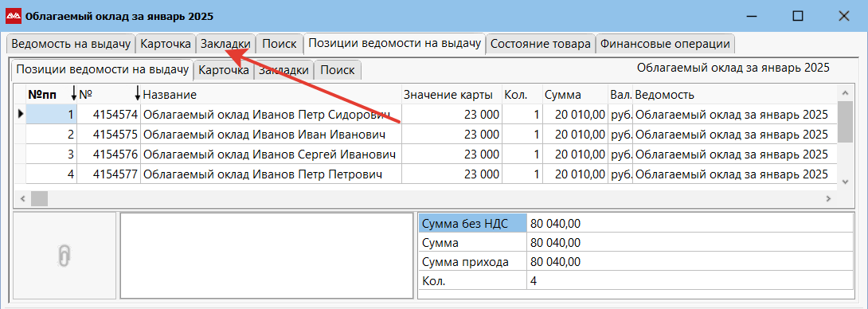The width and height of the screenshot is (868, 309).
Task: Select the Финансовые операции tab
Action: coord(665,44)
